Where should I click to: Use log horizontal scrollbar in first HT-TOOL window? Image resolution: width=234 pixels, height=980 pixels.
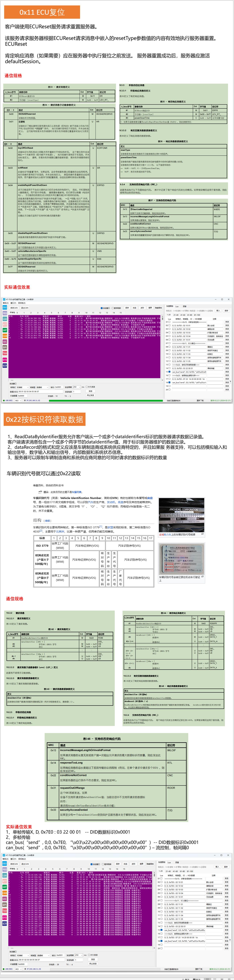tap(84, 380)
